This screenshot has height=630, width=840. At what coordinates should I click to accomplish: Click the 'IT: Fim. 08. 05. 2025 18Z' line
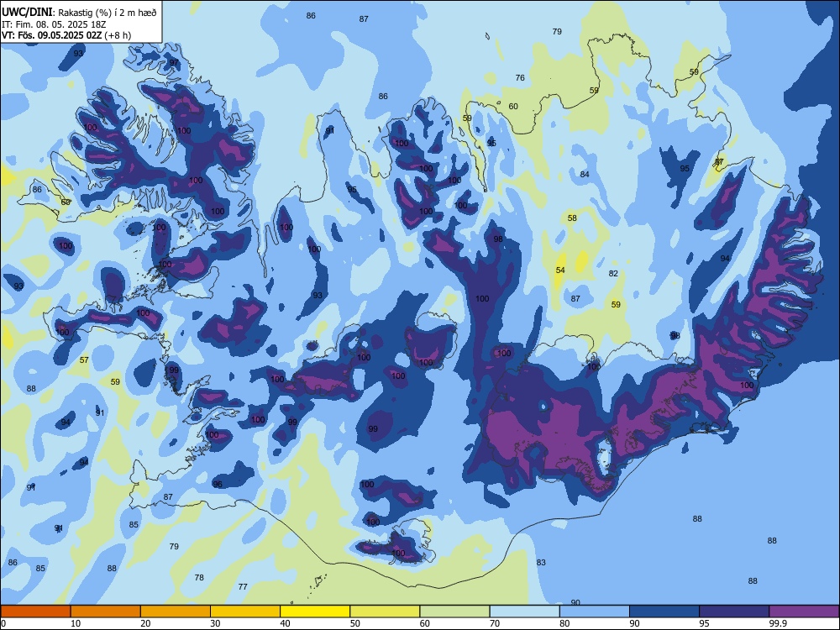[x=54, y=24]
